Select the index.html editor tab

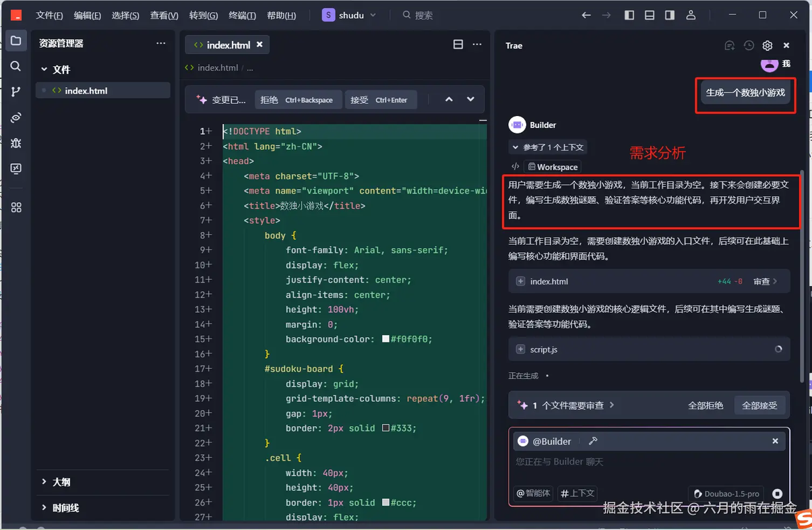(227, 45)
